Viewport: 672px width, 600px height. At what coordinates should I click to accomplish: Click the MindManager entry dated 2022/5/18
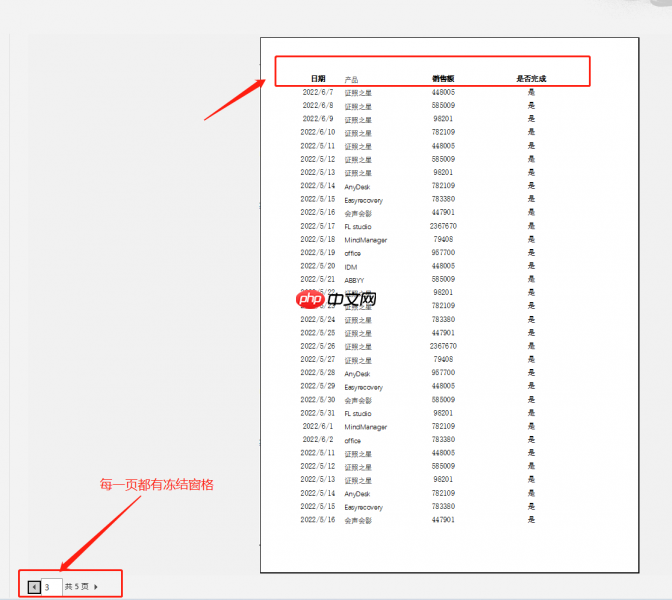point(366,240)
